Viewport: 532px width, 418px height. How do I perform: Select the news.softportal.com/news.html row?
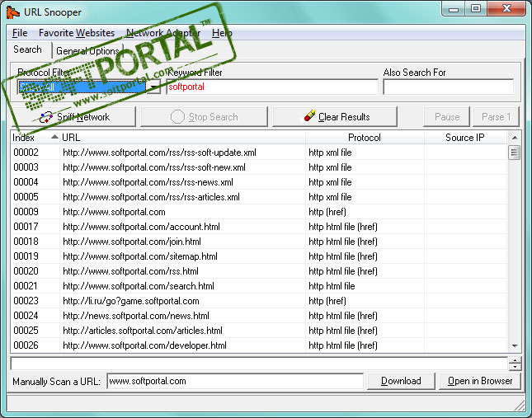(x=136, y=316)
